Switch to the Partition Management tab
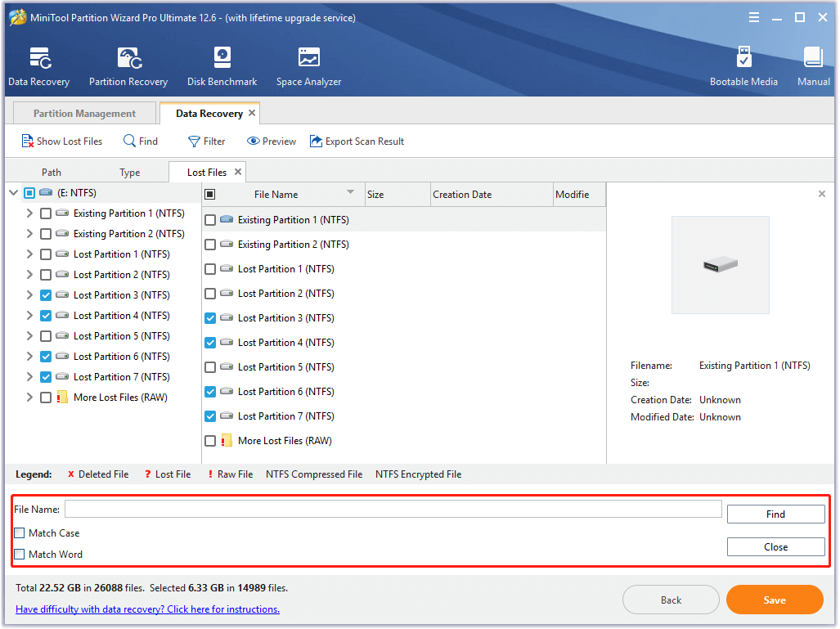Image resolution: width=840 pixels, height=629 pixels. tap(84, 114)
